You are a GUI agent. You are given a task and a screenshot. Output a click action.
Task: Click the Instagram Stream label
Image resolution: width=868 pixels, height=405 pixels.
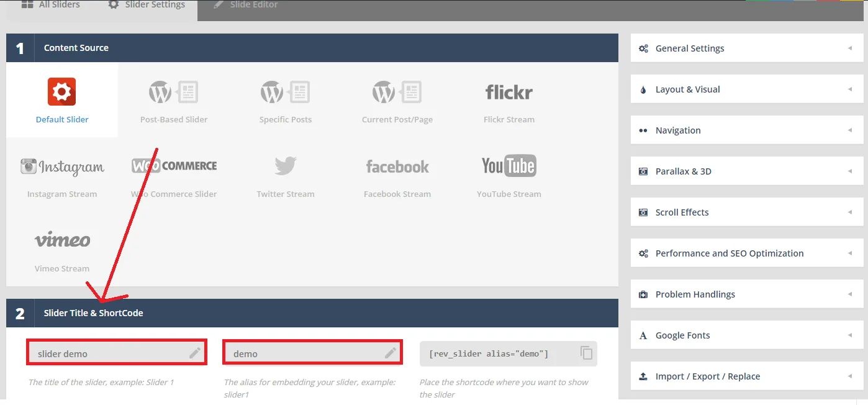pos(62,194)
